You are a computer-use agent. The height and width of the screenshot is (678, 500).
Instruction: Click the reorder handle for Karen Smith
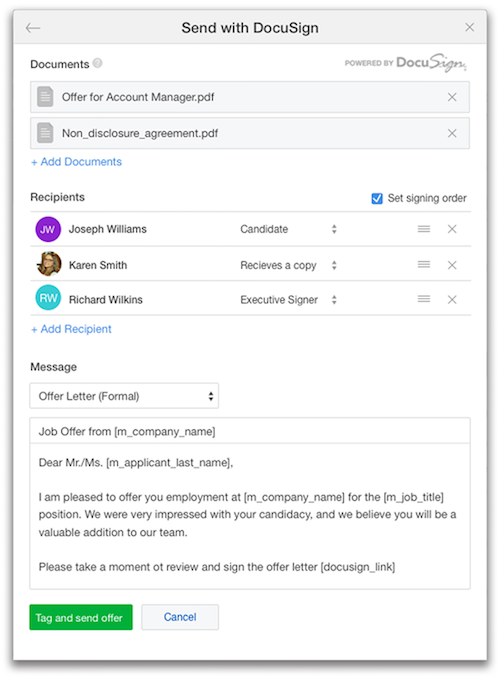pyautogui.click(x=423, y=264)
